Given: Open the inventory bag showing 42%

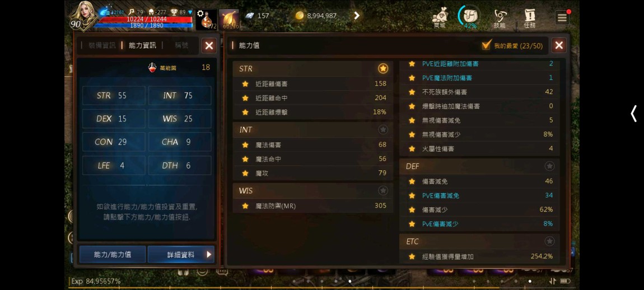Looking at the screenshot, I should [470, 17].
